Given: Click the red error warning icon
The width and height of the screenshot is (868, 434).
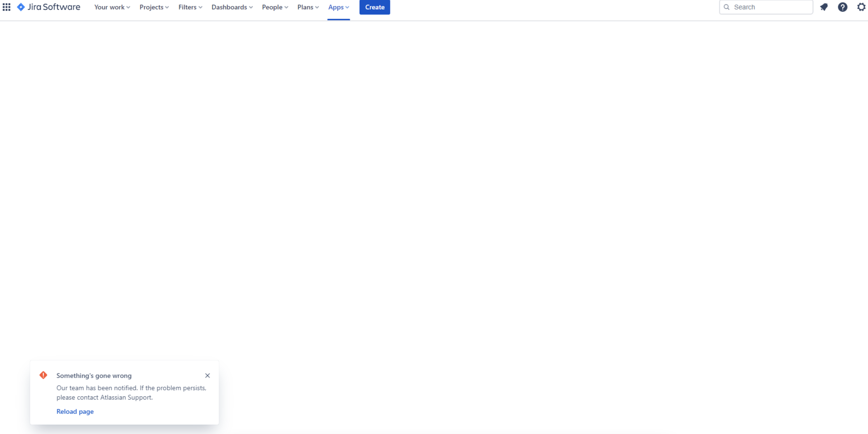Looking at the screenshot, I should tap(44, 375).
